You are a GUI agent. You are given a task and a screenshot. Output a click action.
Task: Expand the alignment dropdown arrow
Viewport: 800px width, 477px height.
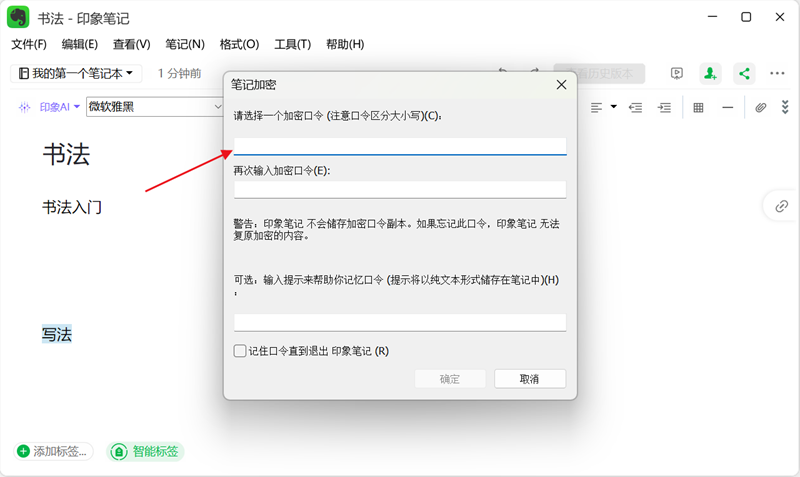(614, 107)
